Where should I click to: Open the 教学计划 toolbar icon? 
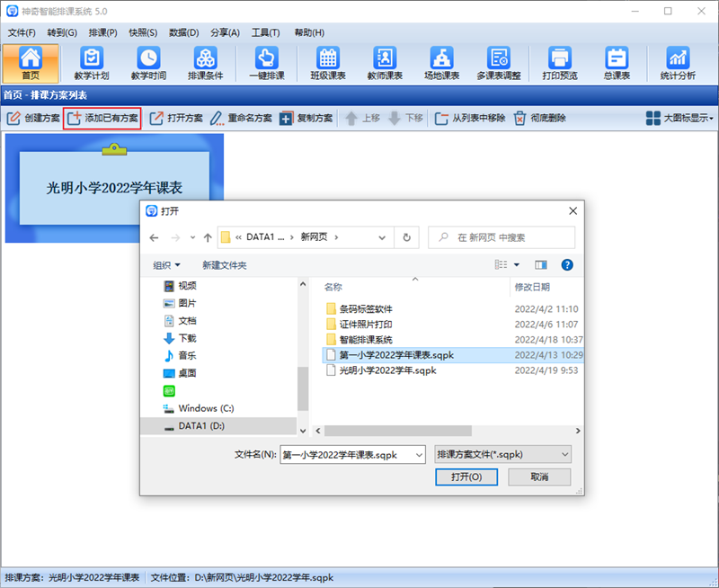(92, 63)
